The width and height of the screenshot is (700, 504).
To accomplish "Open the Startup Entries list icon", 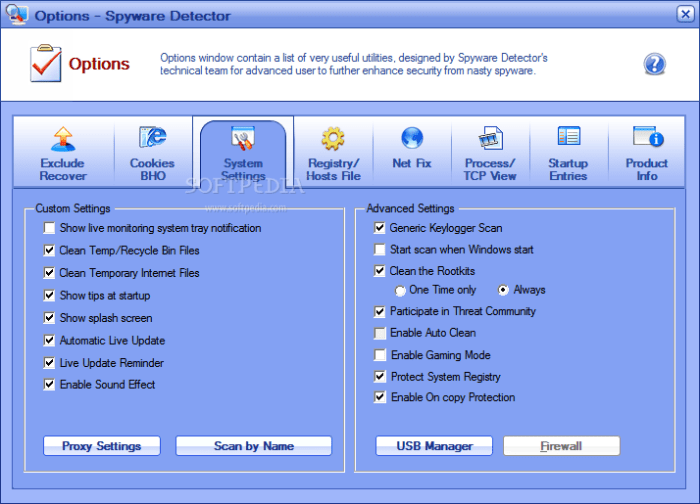I will pos(569,136).
